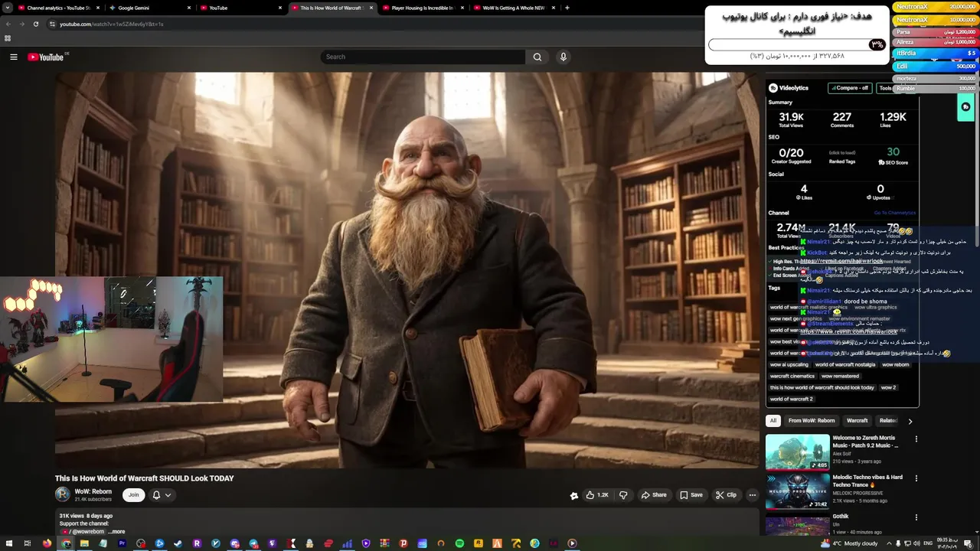Screen dimensions: 980x551
Task: Open a new browser tab with plus button
Action: [567, 8]
